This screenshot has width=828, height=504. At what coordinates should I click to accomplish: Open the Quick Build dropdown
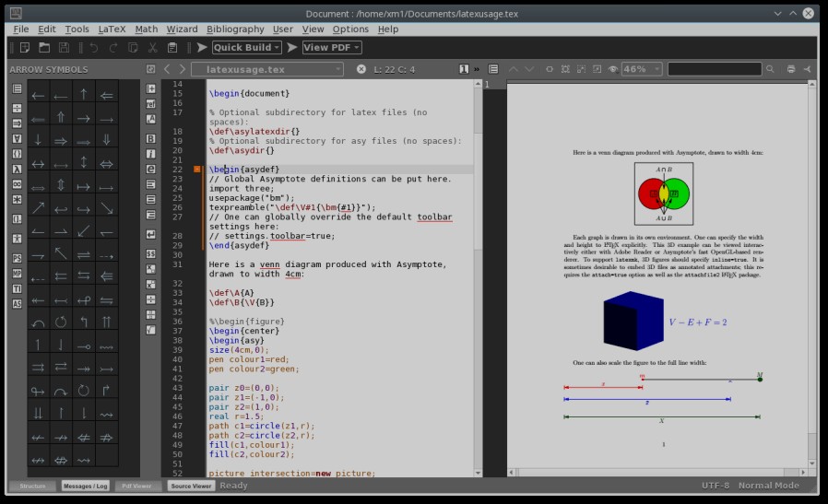pos(247,47)
